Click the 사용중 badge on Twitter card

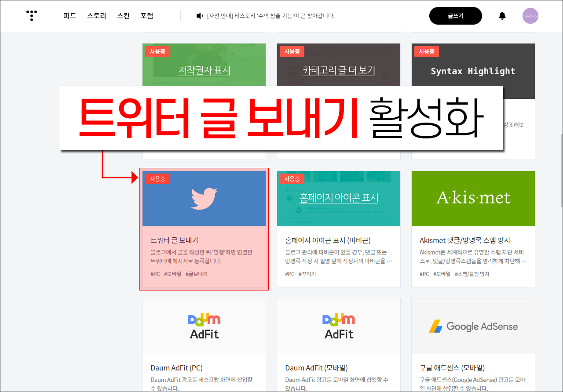[x=157, y=179]
